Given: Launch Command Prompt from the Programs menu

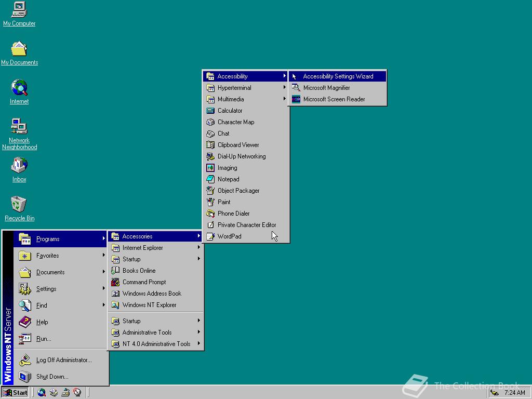Looking at the screenshot, I should 156,282.
